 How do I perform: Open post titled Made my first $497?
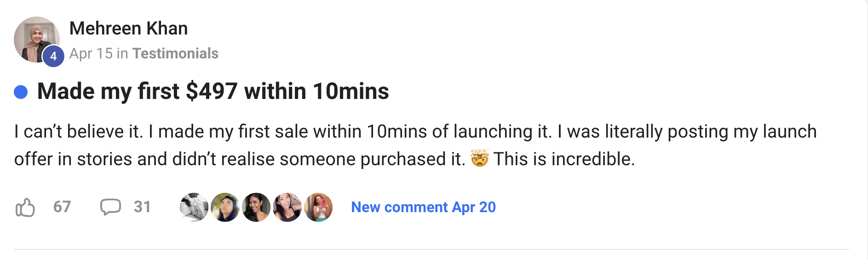[213, 91]
